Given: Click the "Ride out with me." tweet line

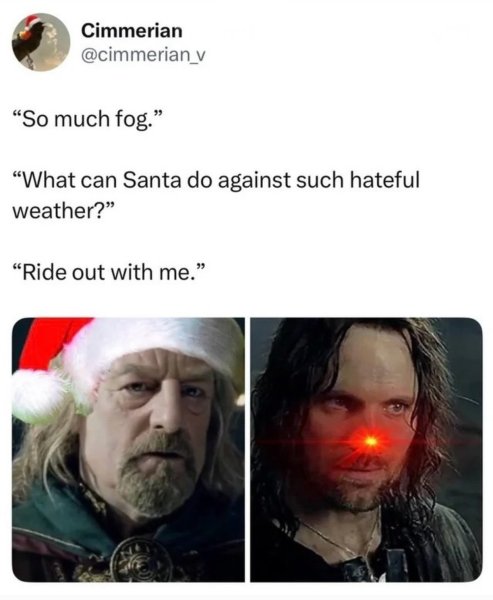Looking at the screenshot, I should point(109,272).
